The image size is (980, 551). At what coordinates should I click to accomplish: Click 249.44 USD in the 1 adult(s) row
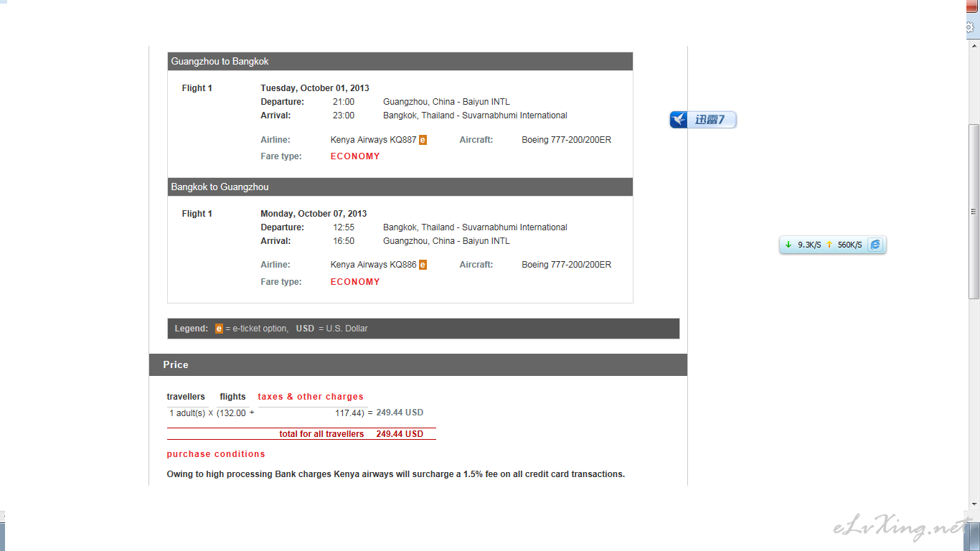click(400, 413)
